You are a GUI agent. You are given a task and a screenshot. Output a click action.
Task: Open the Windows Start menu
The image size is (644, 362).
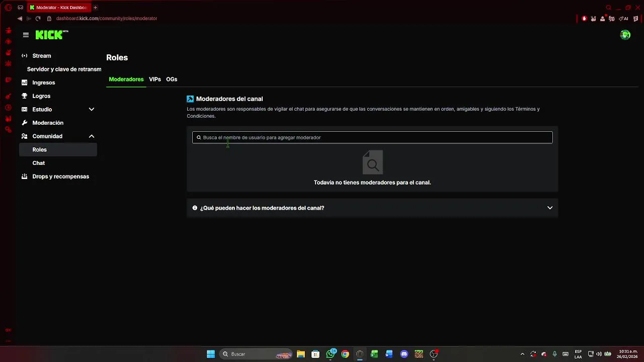coord(211,354)
